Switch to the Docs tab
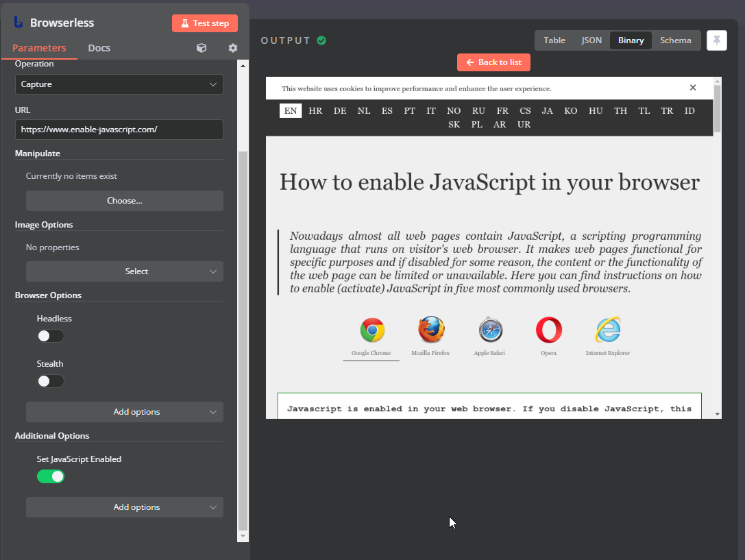 point(99,48)
